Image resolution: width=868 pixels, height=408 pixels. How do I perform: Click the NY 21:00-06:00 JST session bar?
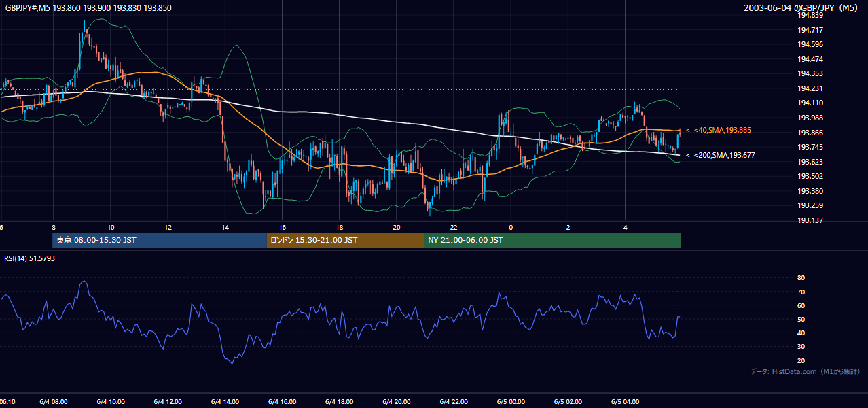point(552,240)
